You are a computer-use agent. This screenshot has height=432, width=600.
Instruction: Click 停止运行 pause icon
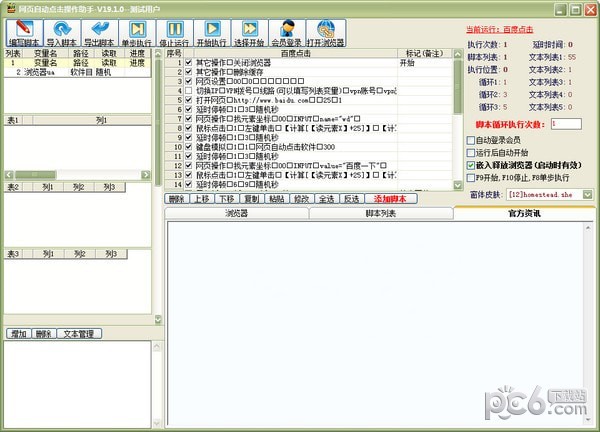tap(174, 33)
